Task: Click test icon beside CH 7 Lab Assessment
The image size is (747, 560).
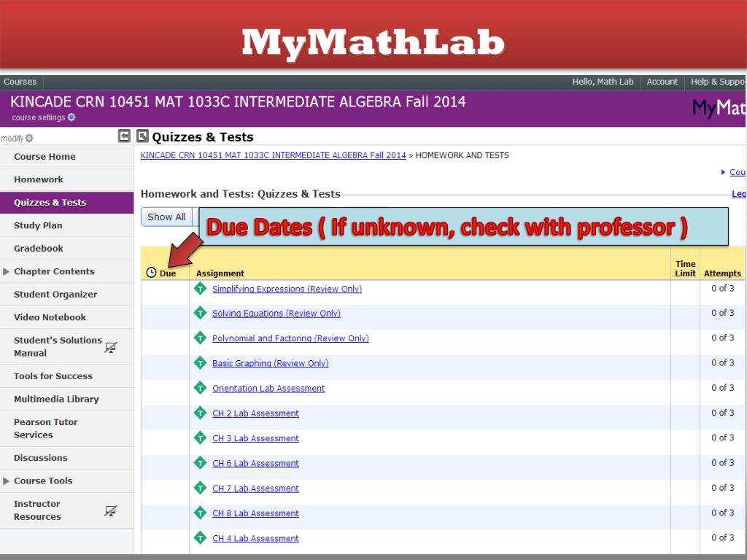Action: click(200, 488)
